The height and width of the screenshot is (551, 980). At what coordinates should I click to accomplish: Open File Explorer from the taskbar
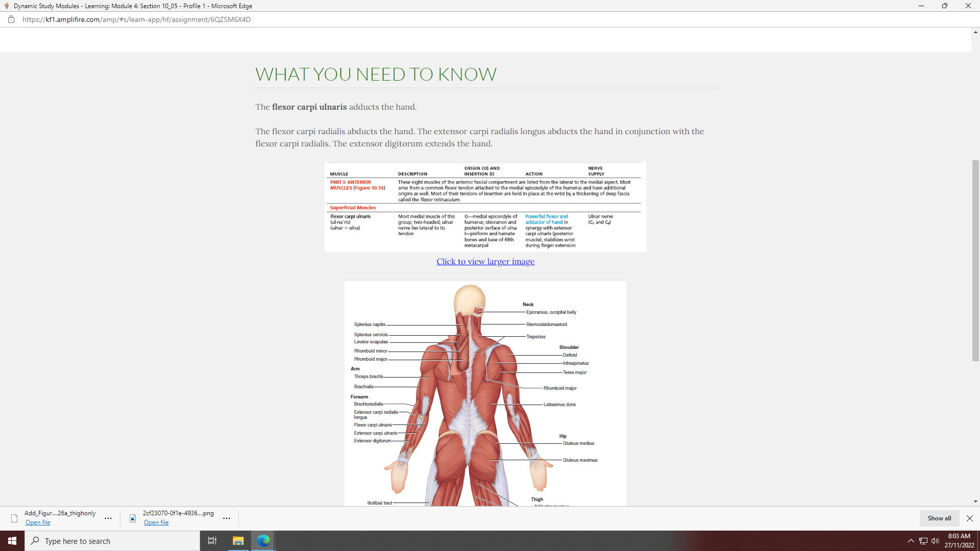tap(238, 541)
